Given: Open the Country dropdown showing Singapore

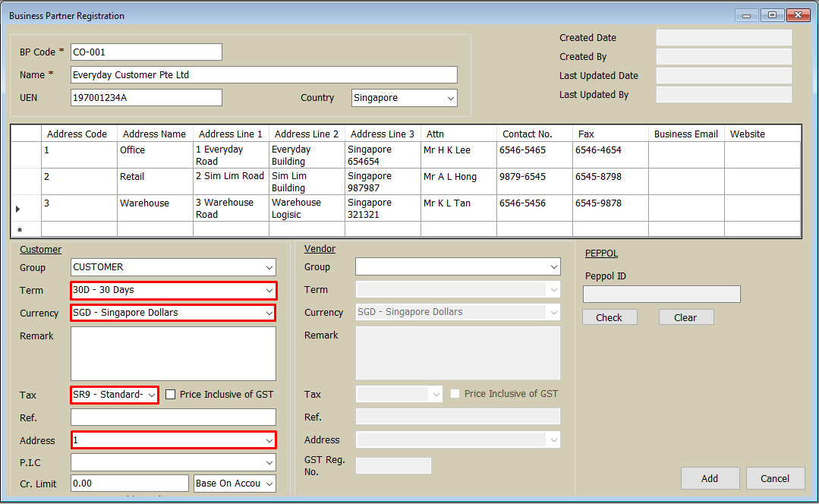Looking at the screenshot, I should (x=405, y=98).
